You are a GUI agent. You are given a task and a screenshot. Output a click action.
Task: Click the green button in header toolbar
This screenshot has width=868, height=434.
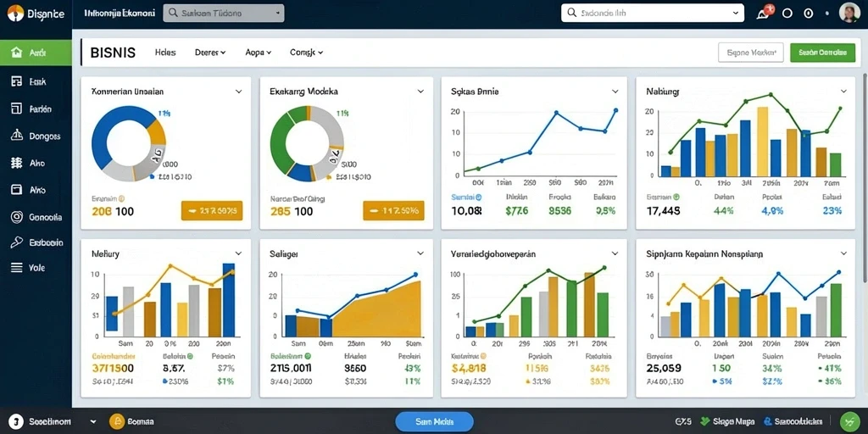[822, 53]
